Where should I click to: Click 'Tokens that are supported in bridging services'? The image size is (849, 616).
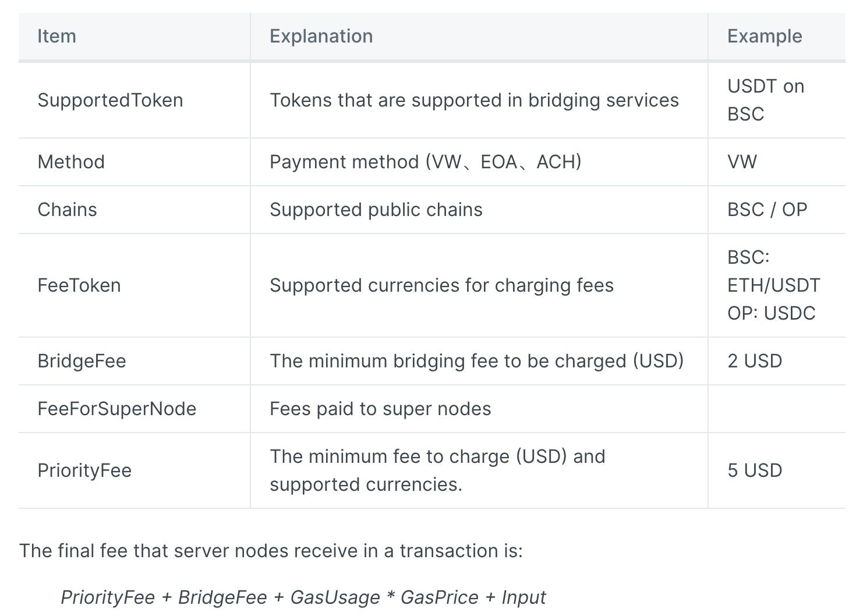point(474,100)
